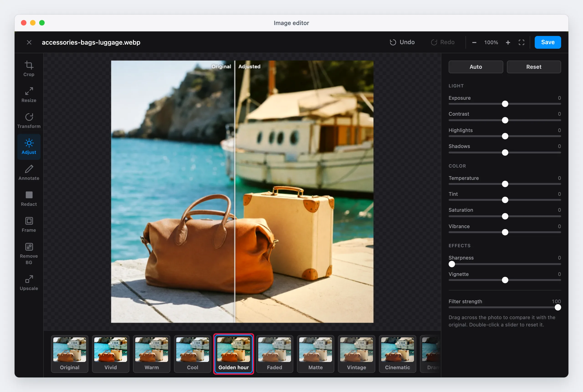Open the Transform tool
The image size is (583, 392).
[x=29, y=121]
